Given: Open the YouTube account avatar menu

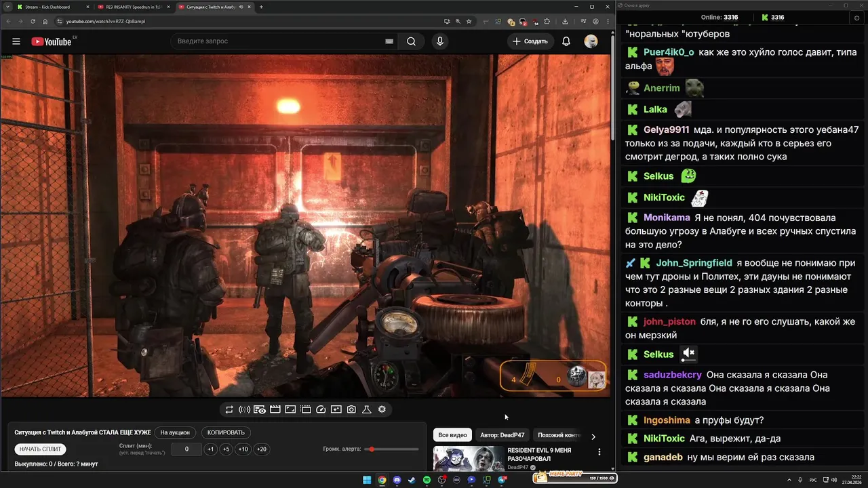Looking at the screenshot, I should tap(591, 41).
